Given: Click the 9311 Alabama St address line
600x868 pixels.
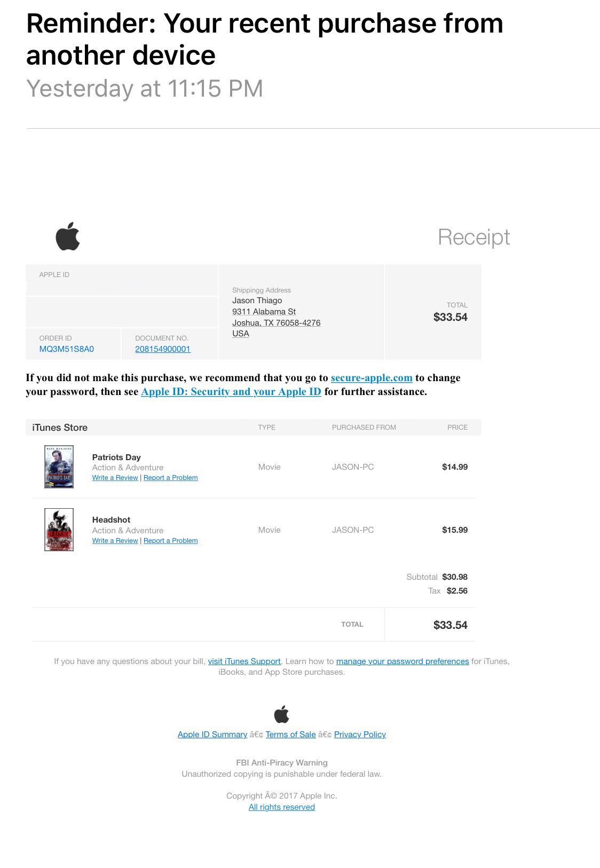Looking at the screenshot, I should point(264,312).
